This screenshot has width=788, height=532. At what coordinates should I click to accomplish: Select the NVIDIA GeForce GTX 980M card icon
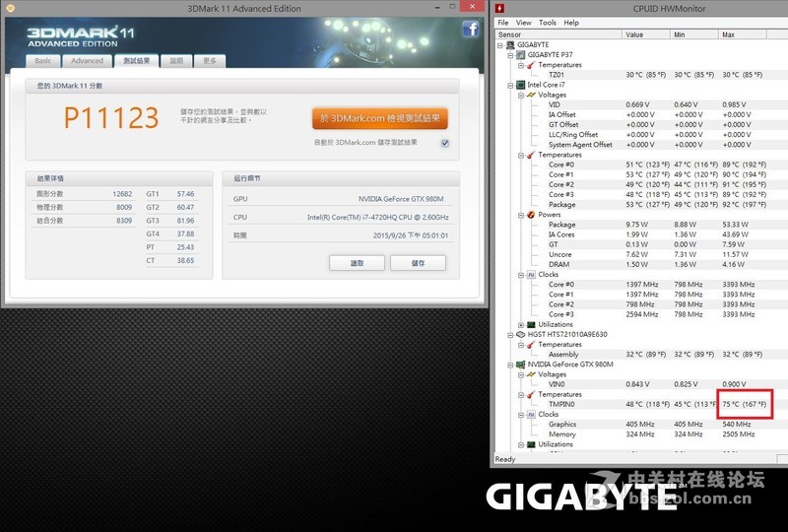(521, 365)
